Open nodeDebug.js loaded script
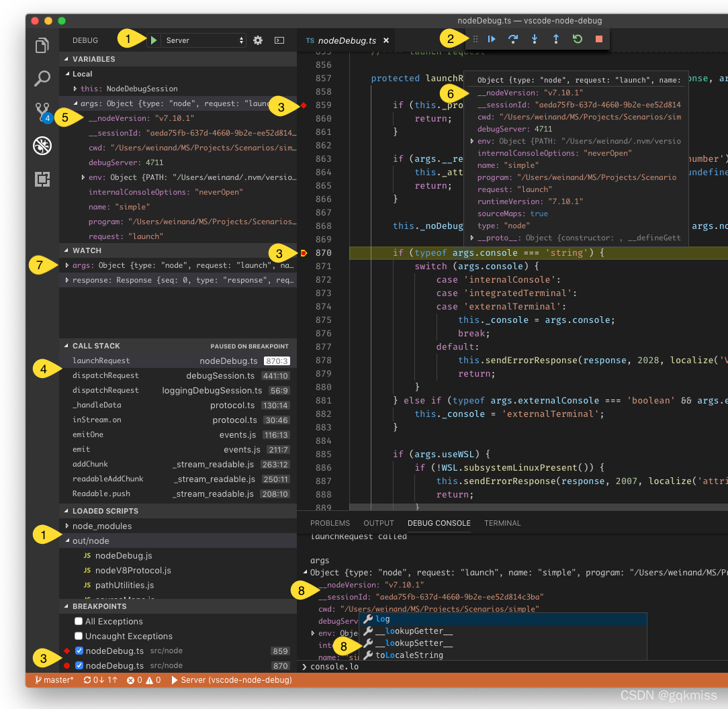This screenshot has height=709, width=728. 178,556
